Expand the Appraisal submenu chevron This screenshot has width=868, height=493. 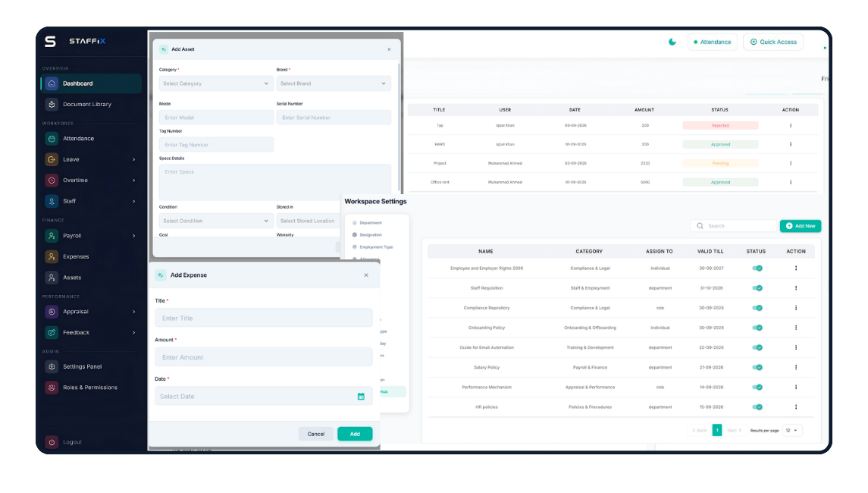point(134,312)
